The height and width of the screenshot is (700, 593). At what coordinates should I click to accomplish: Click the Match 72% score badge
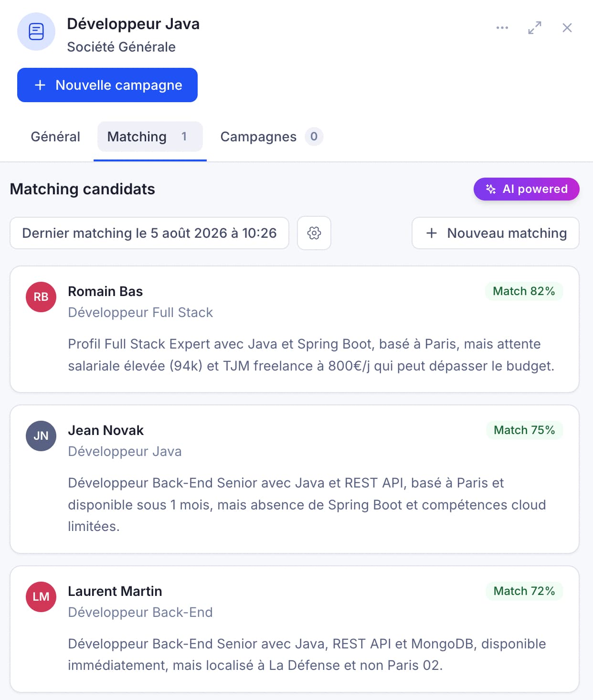pyautogui.click(x=524, y=591)
